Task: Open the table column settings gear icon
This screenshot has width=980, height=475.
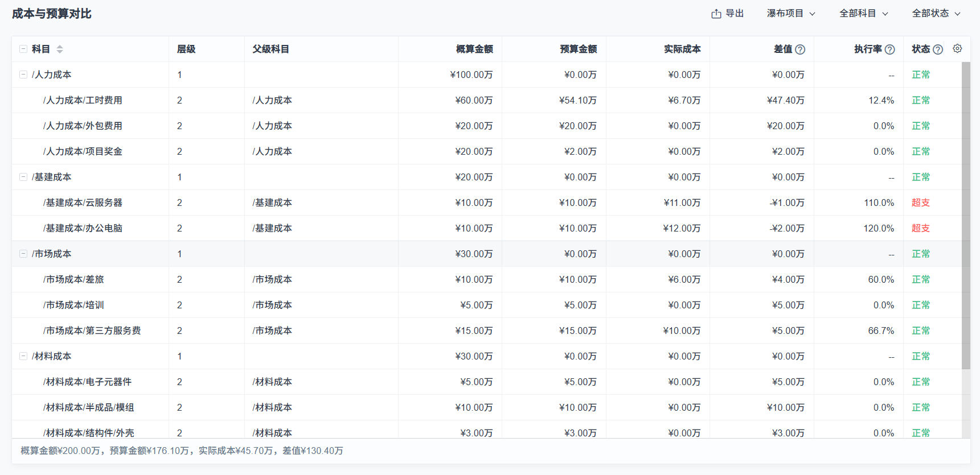Action: tap(957, 49)
